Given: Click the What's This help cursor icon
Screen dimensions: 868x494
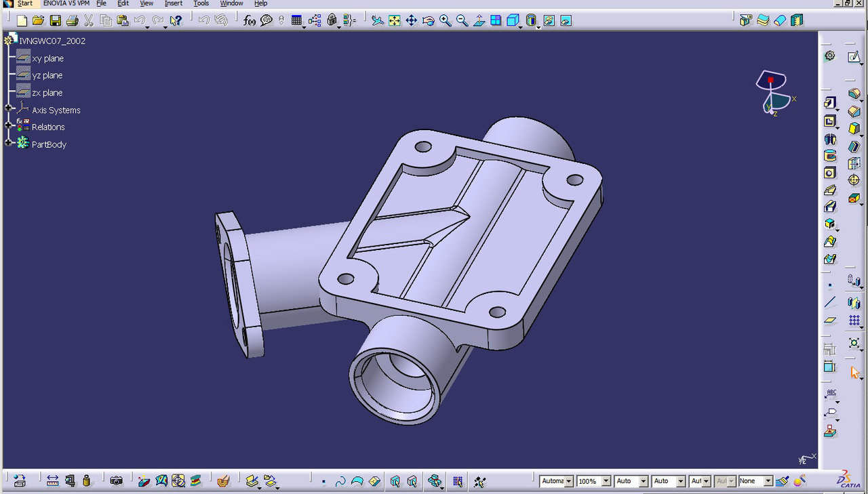Looking at the screenshot, I should click(176, 20).
